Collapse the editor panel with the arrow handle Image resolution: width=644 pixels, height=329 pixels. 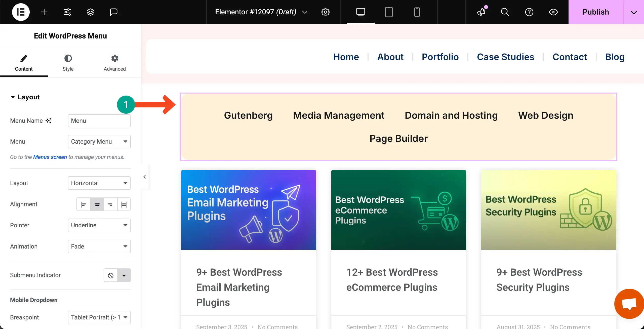[x=145, y=177]
